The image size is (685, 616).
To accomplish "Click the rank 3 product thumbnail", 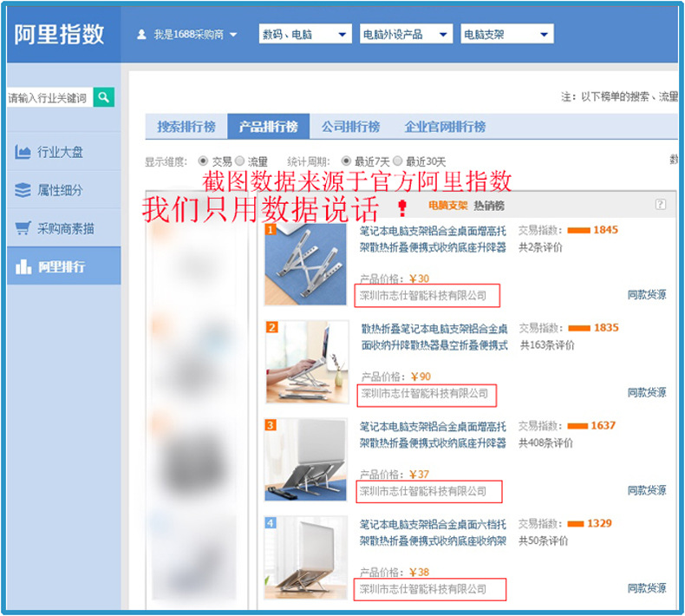I will click(x=306, y=459).
